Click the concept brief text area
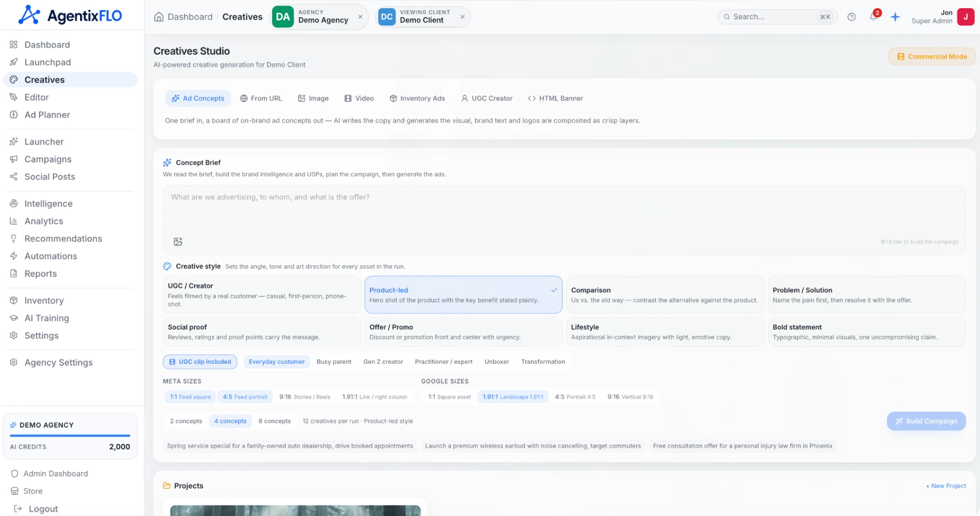The image size is (980, 516). click(x=564, y=220)
